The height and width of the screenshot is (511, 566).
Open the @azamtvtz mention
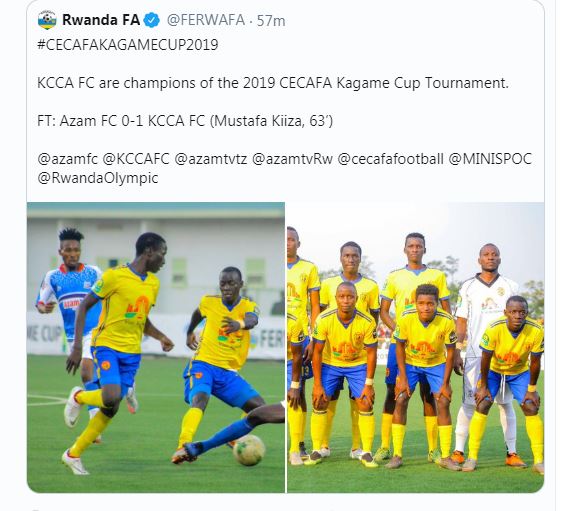pyautogui.click(x=211, y=159)
